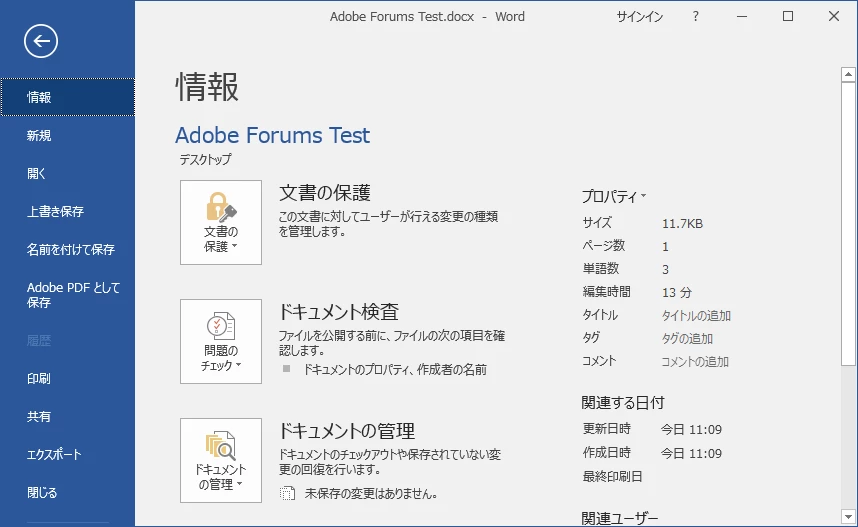Click the ページ数 label
858x527 pixels.
coord(604,246)
